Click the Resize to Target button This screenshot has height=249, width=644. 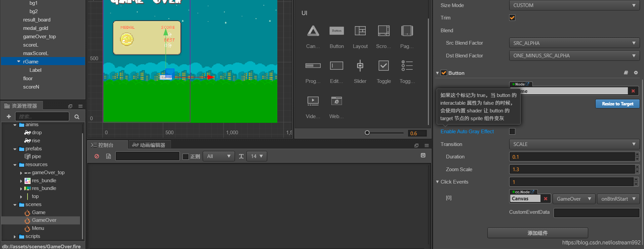pos(617,104)
